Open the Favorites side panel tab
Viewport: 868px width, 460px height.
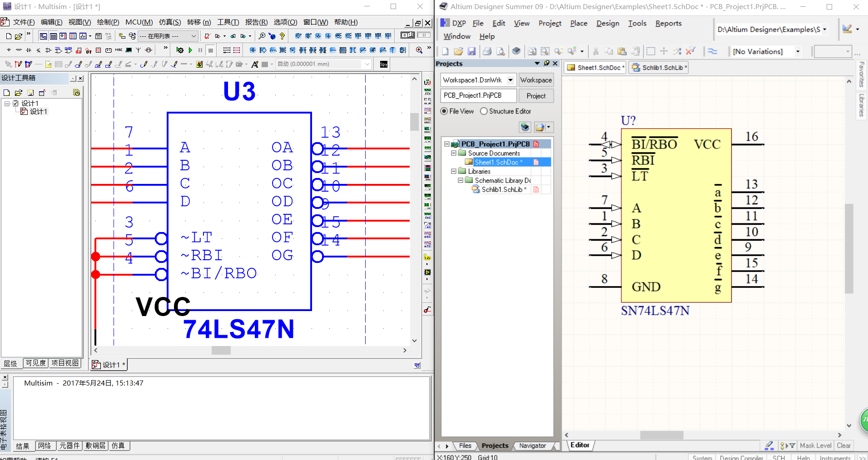[x=862, y=74]
